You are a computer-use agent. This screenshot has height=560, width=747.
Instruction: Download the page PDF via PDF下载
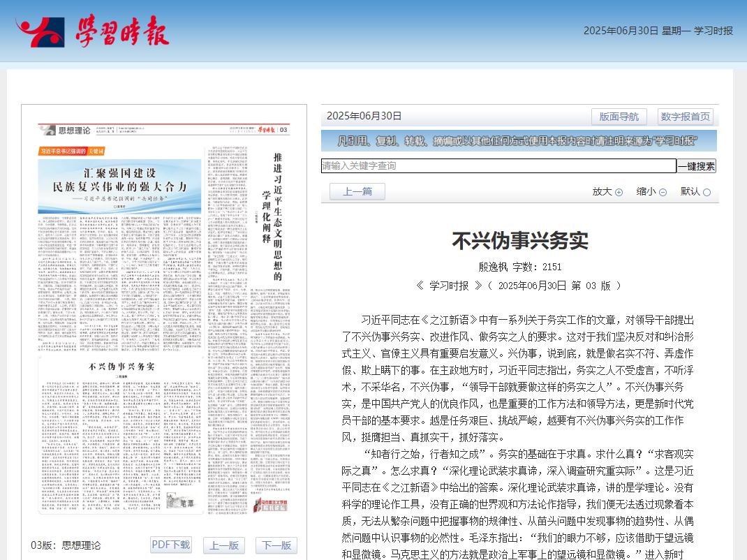[x=170, y=545]
